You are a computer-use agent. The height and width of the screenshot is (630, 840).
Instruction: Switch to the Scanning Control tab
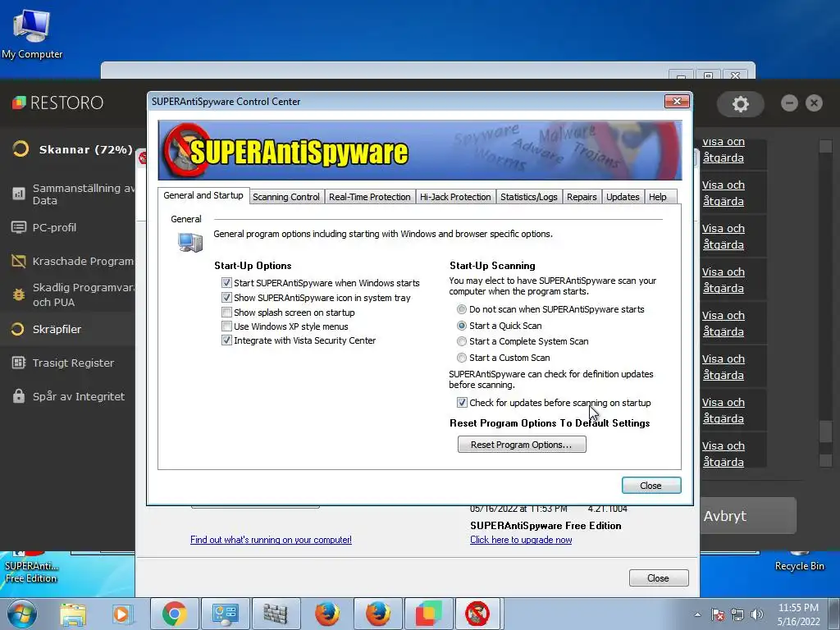click(x=286, y=197)
